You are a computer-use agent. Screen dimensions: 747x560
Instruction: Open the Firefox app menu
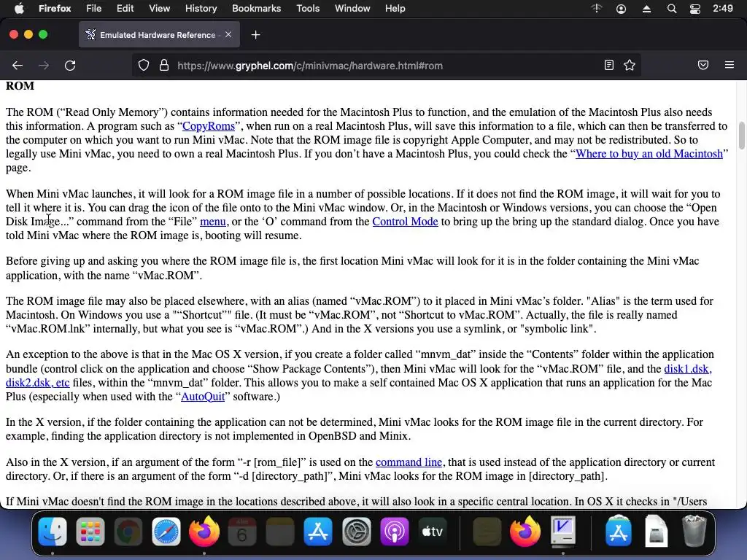point(55,8)
